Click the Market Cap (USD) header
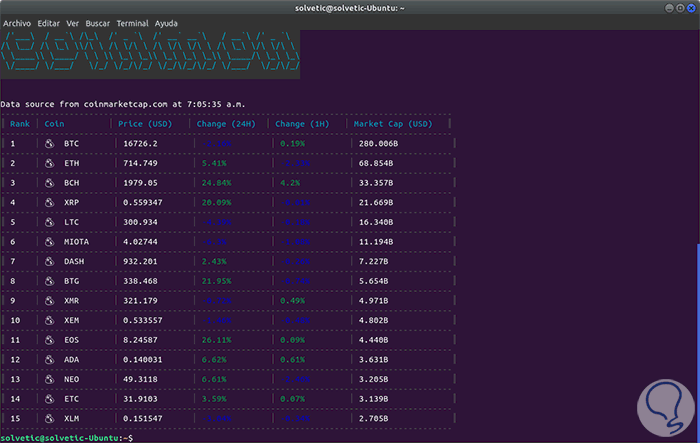The image size is (700, 443). (x=393, y=124)
